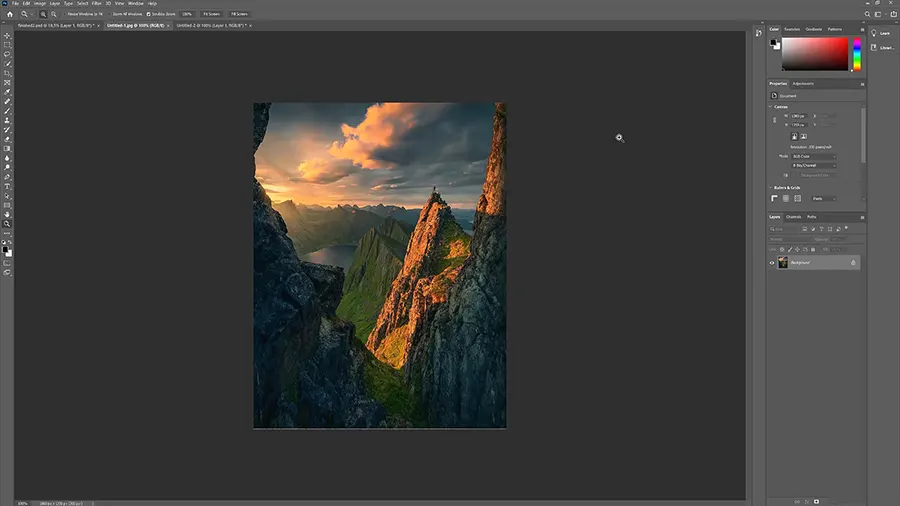Click the Home icon in options bar
Screen dimensions: 900x506
tap(9, 14)
